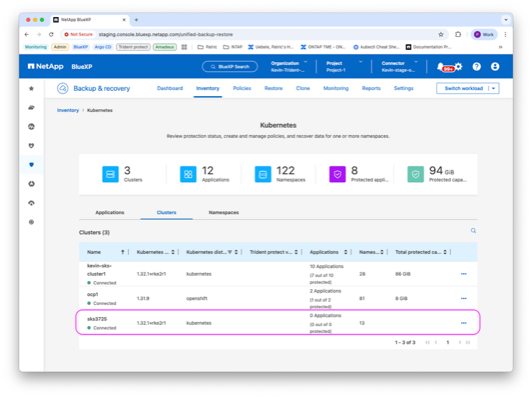The width and height of the screenshot is (532, 397).
Task: Click the NetApp logo in header
Action: pos(46,66)
